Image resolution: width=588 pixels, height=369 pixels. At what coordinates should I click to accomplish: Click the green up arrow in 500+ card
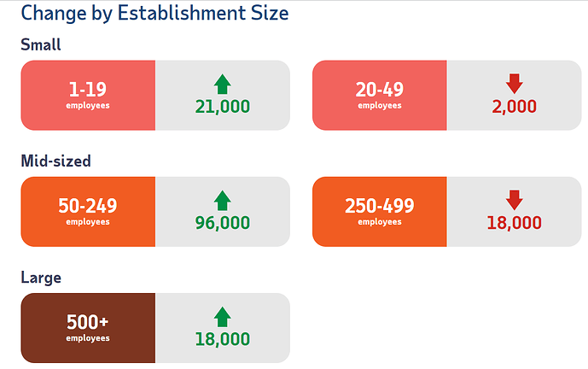click(223, 317)
